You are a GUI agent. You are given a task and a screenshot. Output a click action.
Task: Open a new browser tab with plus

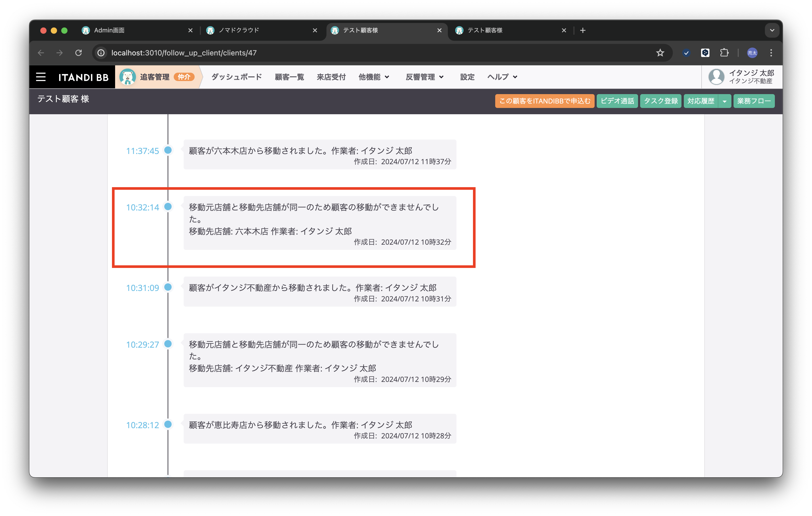point(583,30)
